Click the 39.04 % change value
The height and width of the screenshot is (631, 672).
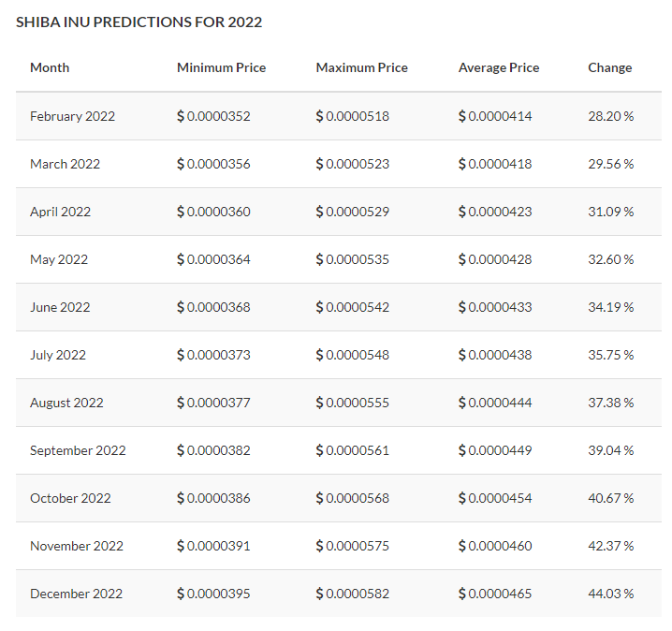pos(611,450)
